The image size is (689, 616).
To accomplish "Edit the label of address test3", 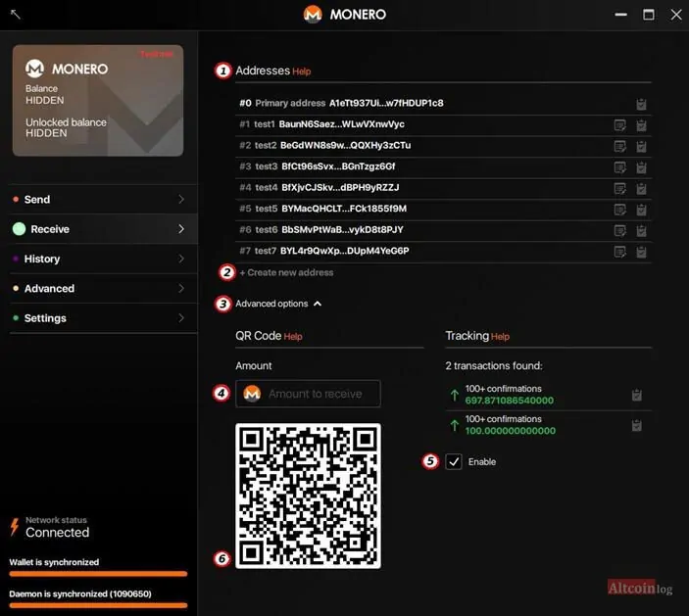I will 620,167.
